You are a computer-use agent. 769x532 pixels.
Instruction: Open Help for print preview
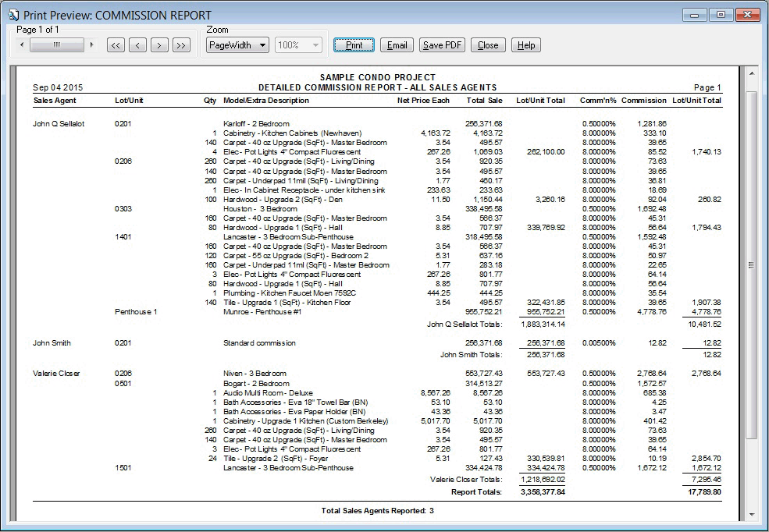click(x=526, y=45)
